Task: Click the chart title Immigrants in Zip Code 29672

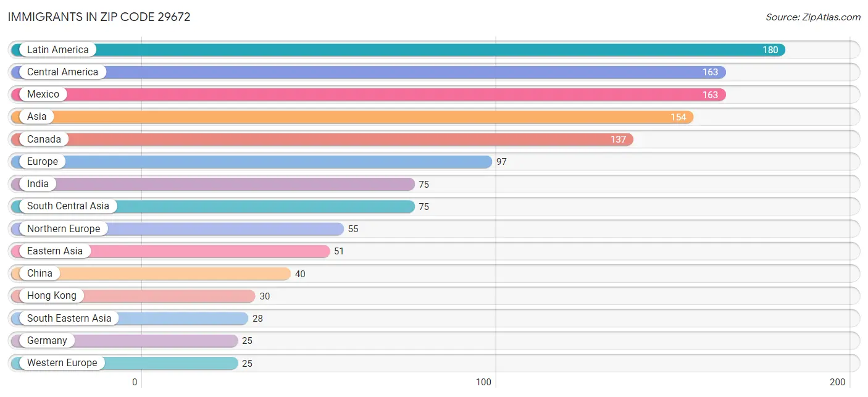Action: 99,17
